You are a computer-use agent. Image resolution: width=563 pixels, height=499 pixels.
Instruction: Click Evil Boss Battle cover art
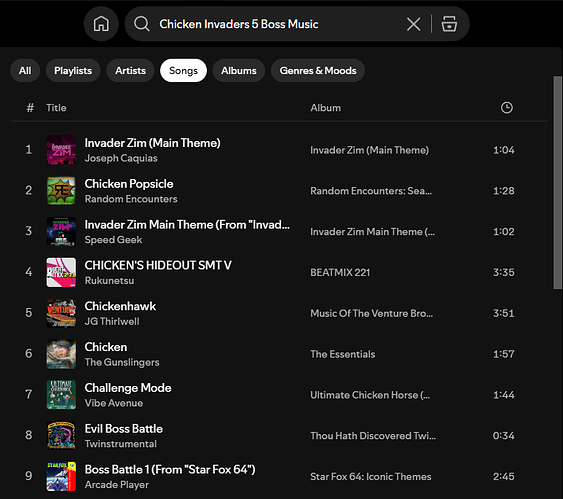click(61, 435)
